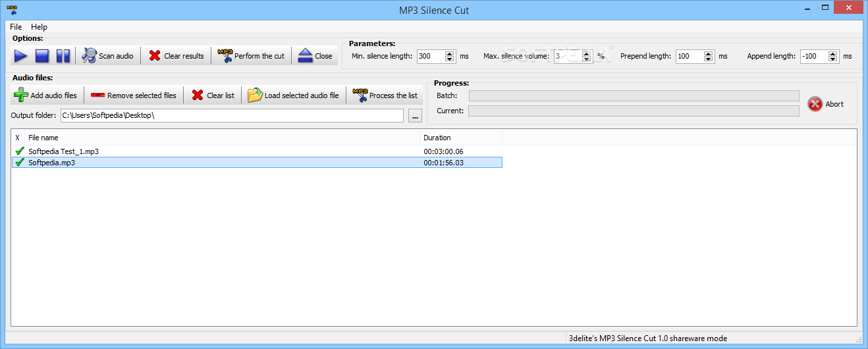Decrease Min. silence length value
Screen dimensions: 868x349
450,59
